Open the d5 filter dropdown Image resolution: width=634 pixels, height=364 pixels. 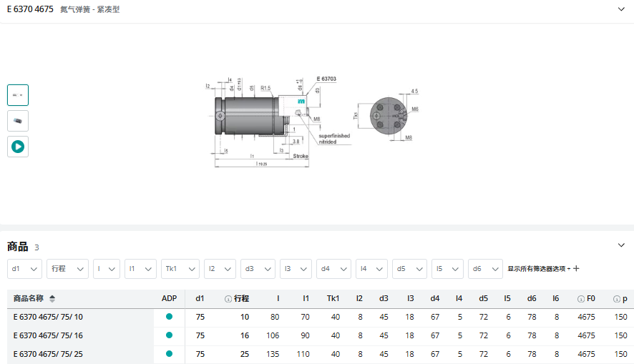tap(409, 269)
